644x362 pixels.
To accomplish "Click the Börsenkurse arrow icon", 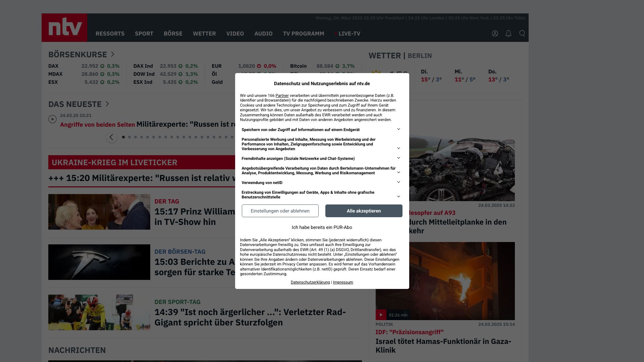I will [x=113, y=54].
